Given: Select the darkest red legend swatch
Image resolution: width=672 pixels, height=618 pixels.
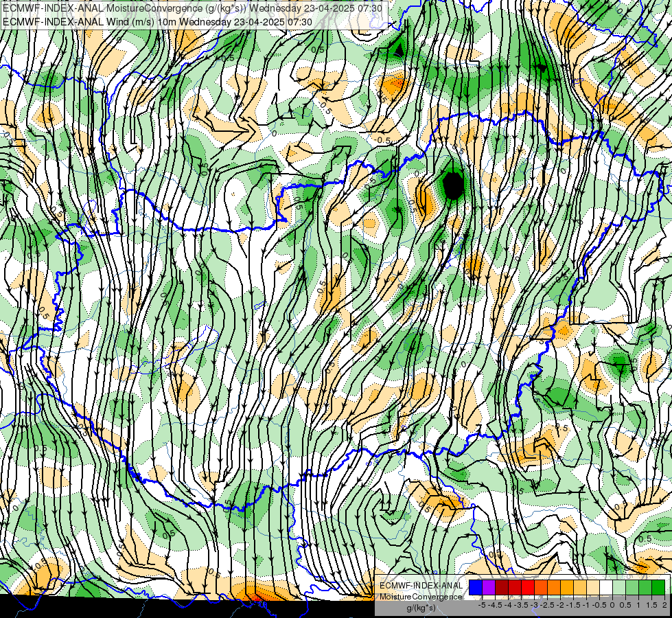Looking at the screenshot, I should pos(502,587).
